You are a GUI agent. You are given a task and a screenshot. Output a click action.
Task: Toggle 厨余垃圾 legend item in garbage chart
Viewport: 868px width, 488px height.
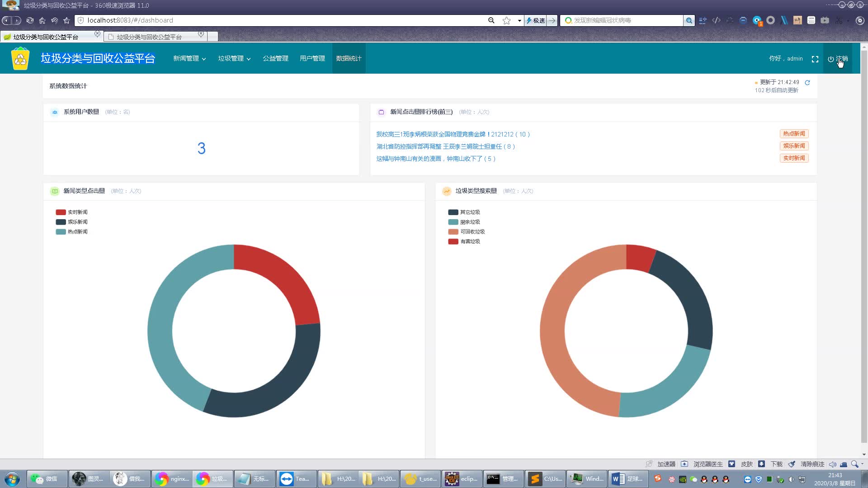[464, 222]
